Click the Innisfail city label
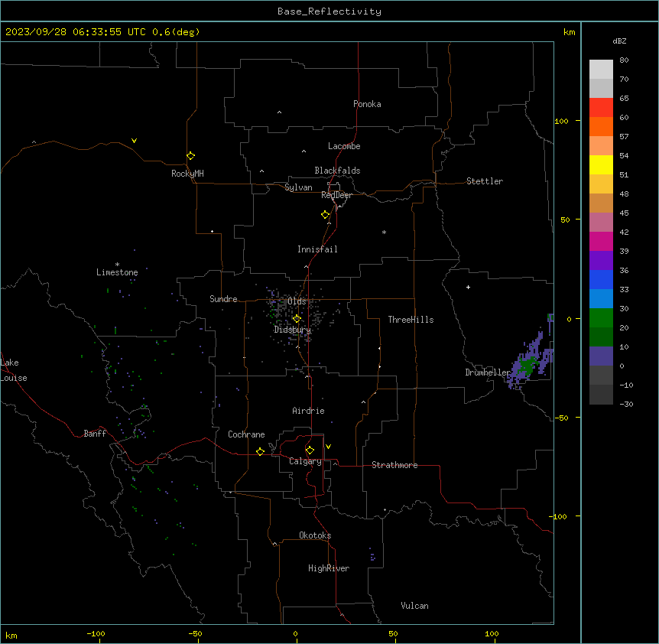Image resolution: width=659 pixels, height=644 pixels. click(x=317, y=249)
